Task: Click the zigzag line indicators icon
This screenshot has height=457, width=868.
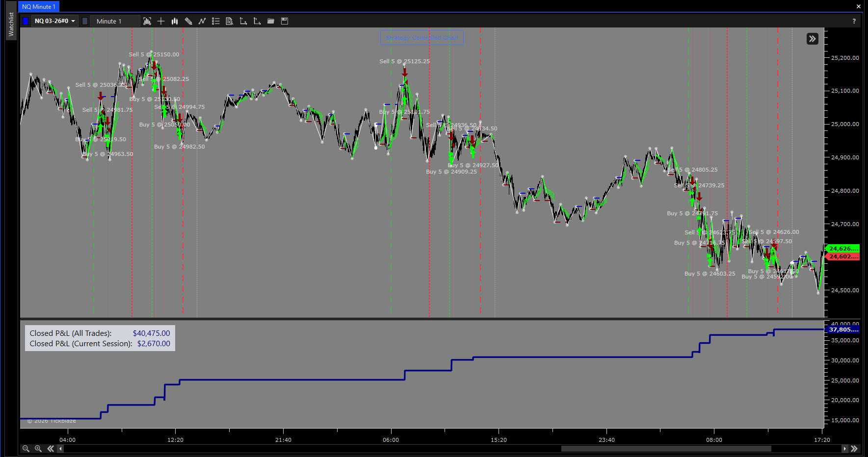Action: (202, 21)
